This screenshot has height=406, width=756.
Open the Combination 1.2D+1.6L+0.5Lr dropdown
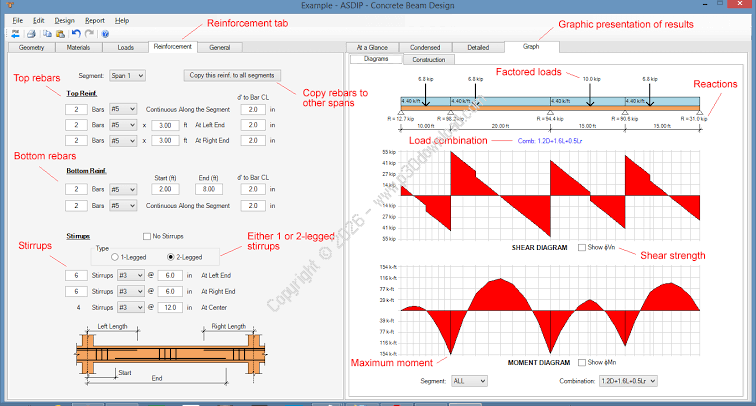tap(628, 381)
